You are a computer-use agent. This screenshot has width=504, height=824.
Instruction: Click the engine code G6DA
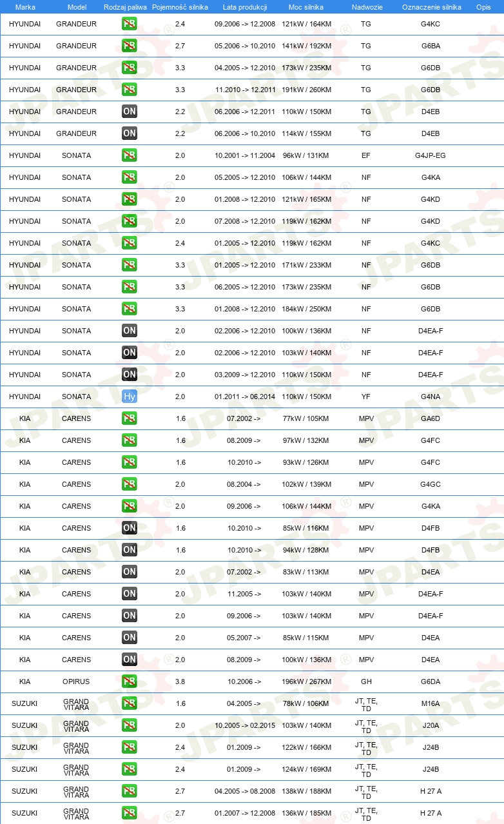[x=431, y=682]
